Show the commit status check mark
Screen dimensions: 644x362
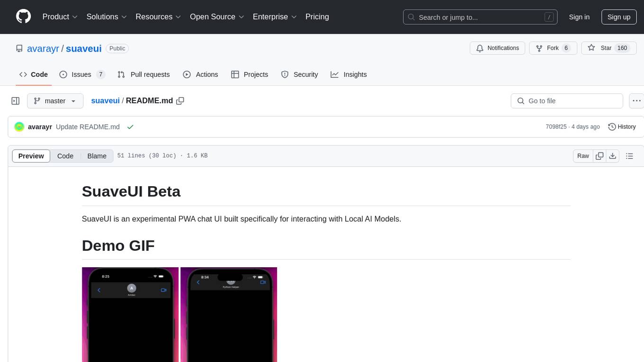coord(130,127)
